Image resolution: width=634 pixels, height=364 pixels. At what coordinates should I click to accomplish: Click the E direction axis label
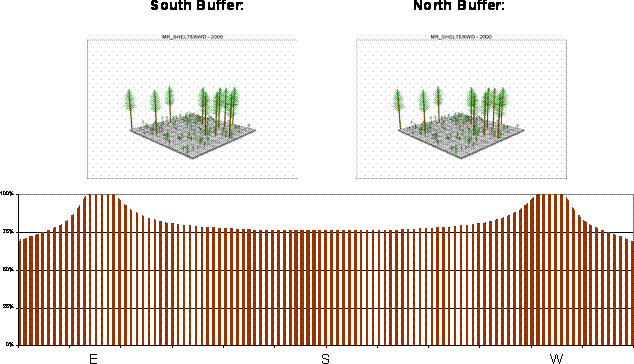[x=93, y=359]
